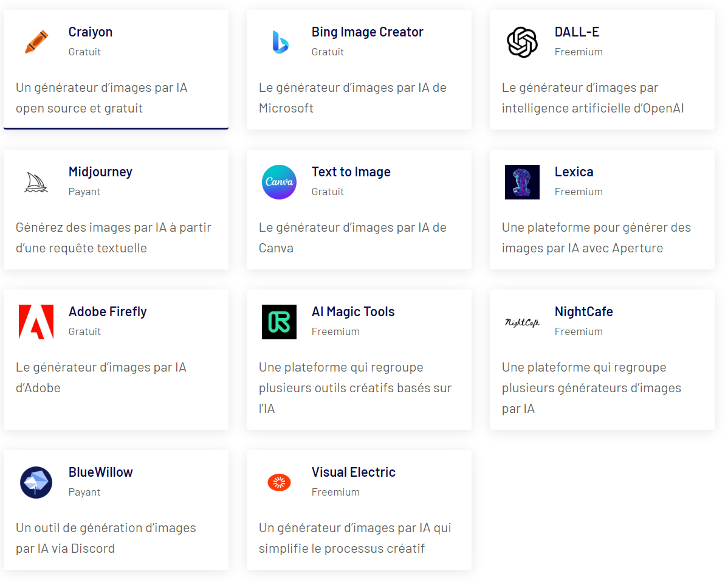The width and height of the screenshot is (728, 585).
Task: Click the description 'd'une requête textuelle'
Action: [81, 248]
